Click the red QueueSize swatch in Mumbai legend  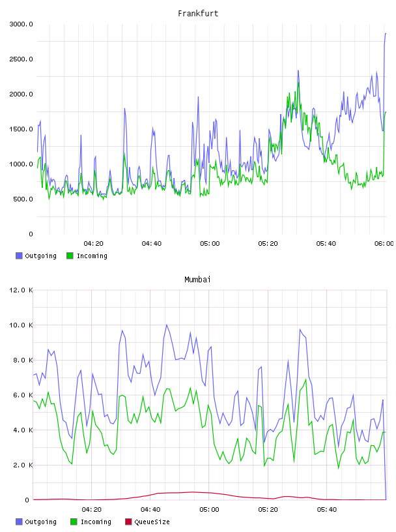pyautogui.click(x=128, y=522)
